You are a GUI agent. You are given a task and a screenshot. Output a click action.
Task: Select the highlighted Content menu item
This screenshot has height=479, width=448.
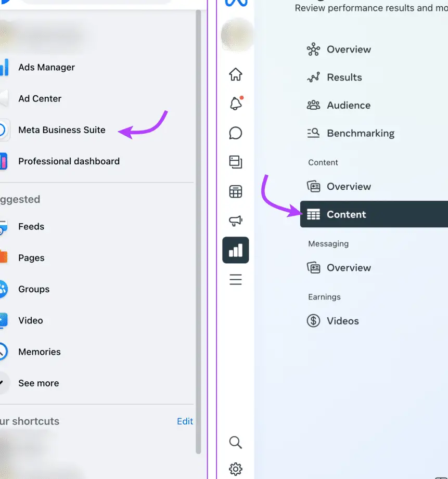click(x=374, y=214)
